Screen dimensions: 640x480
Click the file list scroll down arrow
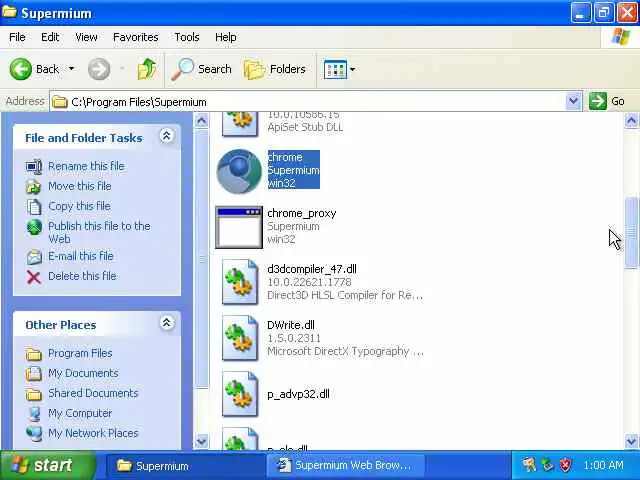(631, 441)
